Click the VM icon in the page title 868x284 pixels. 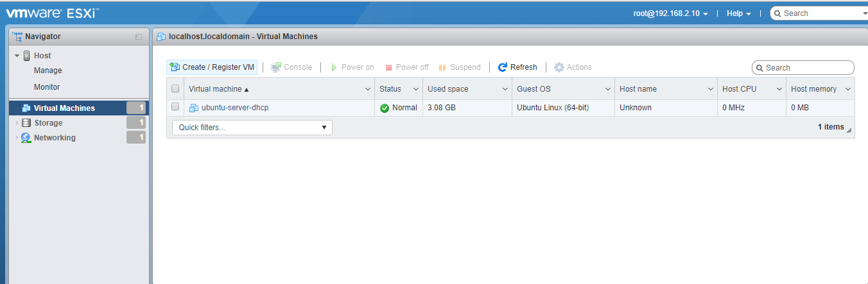[x=161, y=37]
